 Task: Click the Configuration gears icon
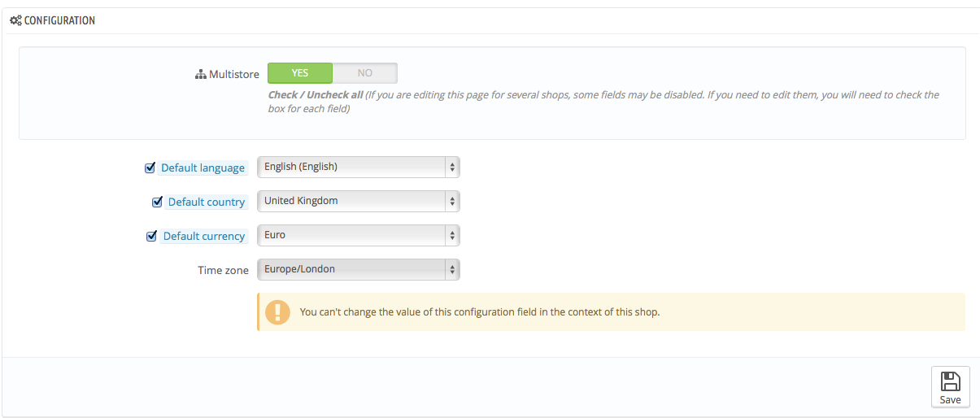coord(15,20)
